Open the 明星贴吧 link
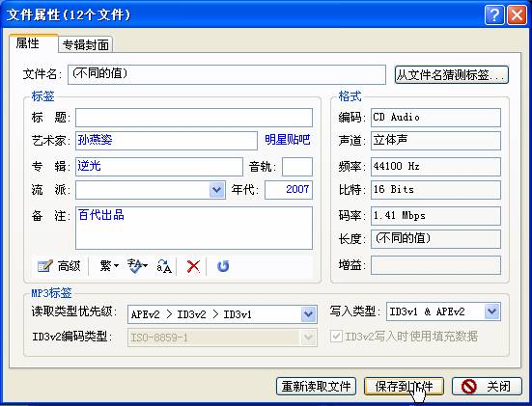This screenshot has height=406, width=532. click(x=288, y=140)
